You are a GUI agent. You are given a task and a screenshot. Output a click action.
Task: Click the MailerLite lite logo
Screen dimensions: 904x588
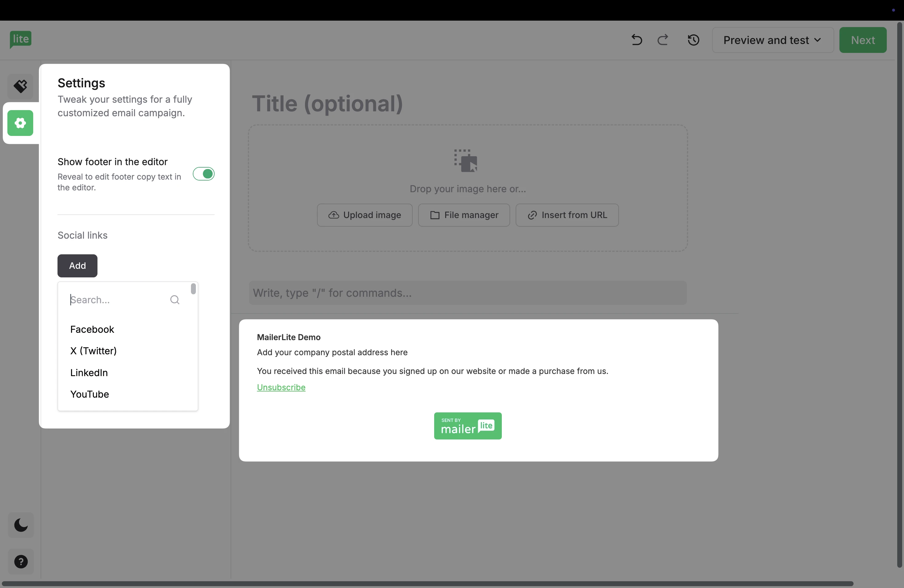point(21,39)
